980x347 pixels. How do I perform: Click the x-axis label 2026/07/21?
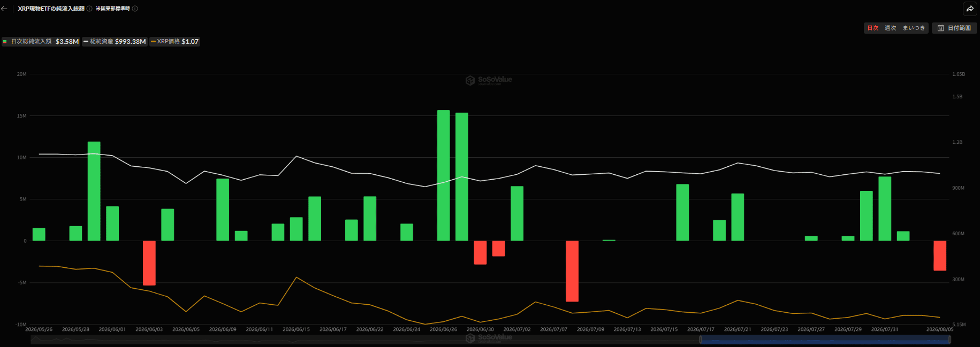click(x=738, y=329)
